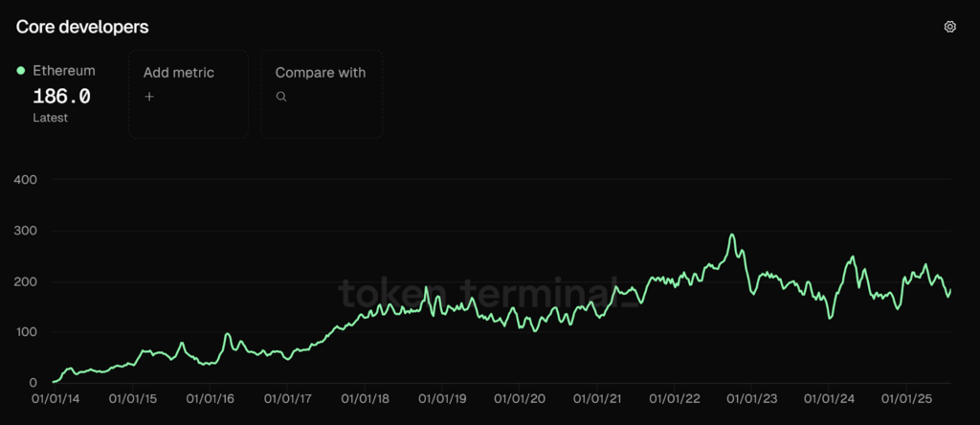The width and height of the screenshot is (980, 425).
Task: Click the search magnifier under Compare with
Action: (x=281, y=96)
